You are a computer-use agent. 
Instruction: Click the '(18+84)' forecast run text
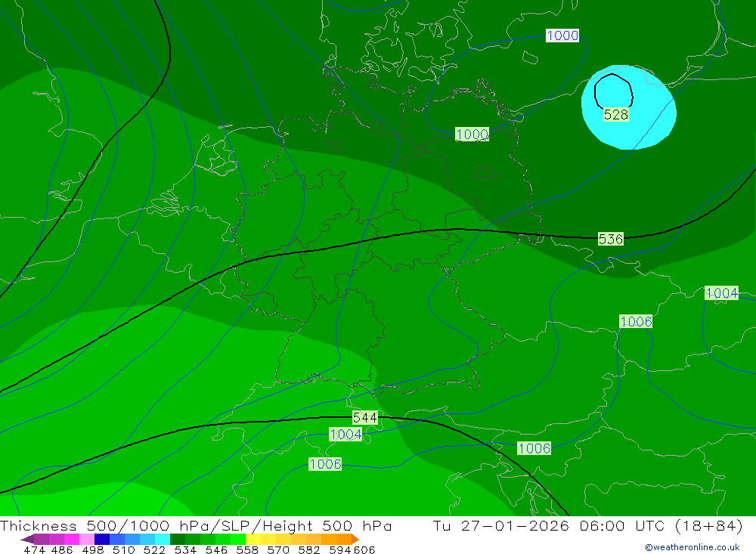[x=708, y=525]
